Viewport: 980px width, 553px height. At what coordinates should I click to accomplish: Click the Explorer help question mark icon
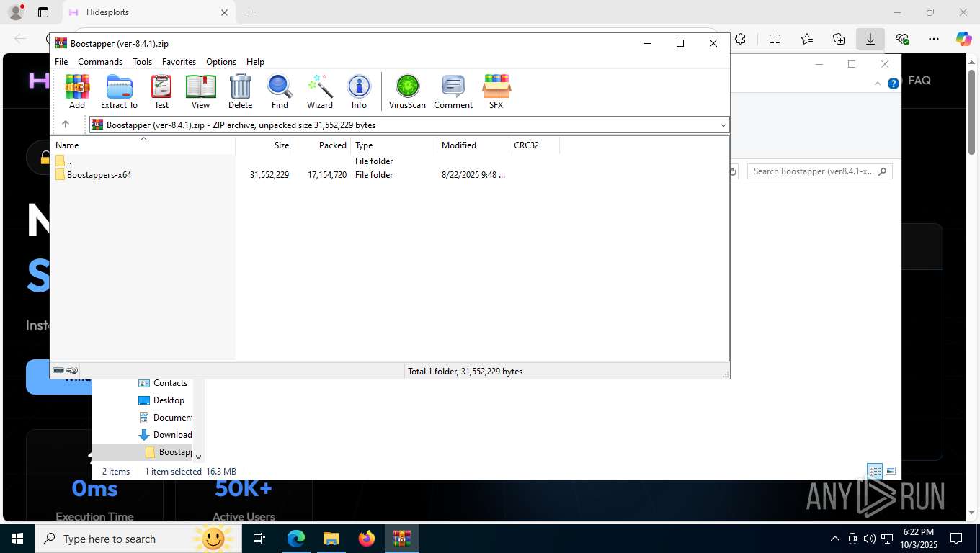[894, 84]
